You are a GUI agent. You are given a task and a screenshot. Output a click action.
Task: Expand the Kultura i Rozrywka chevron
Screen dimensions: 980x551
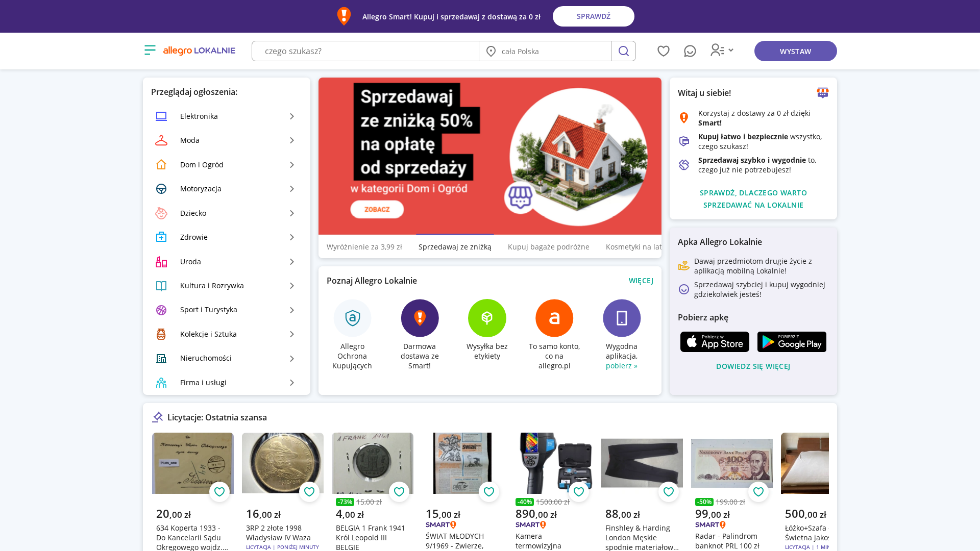(292, 286)
